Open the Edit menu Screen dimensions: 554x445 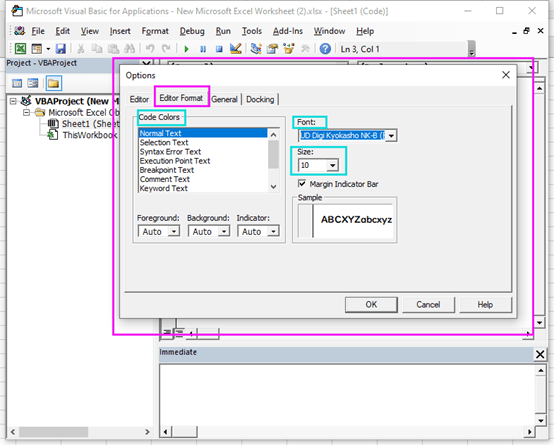pyautogui.click(x=63, y=31)
